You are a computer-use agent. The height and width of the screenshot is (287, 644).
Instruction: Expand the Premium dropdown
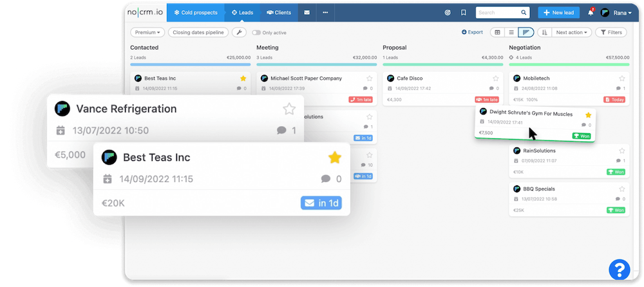[x=147, y=32]
